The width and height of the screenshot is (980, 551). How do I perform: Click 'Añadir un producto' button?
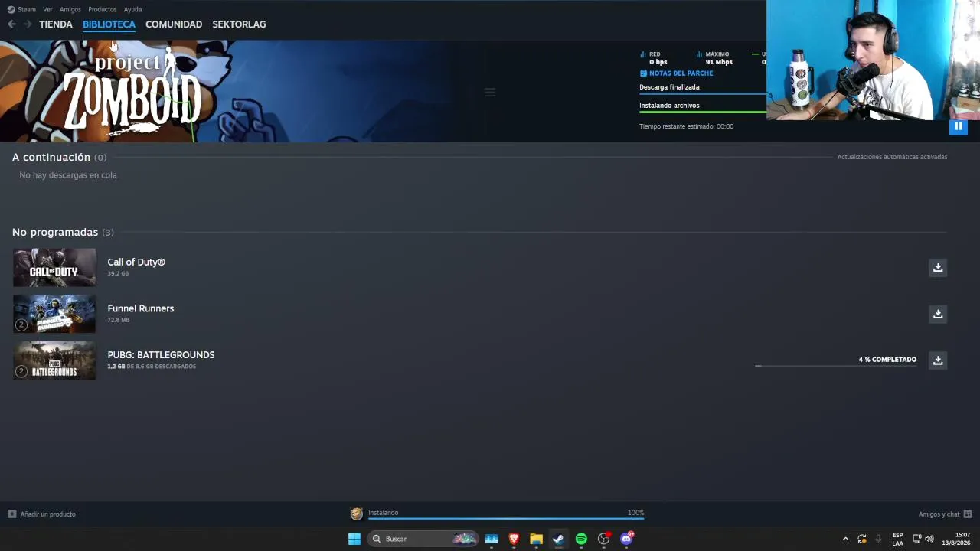(x=42, y=514)
